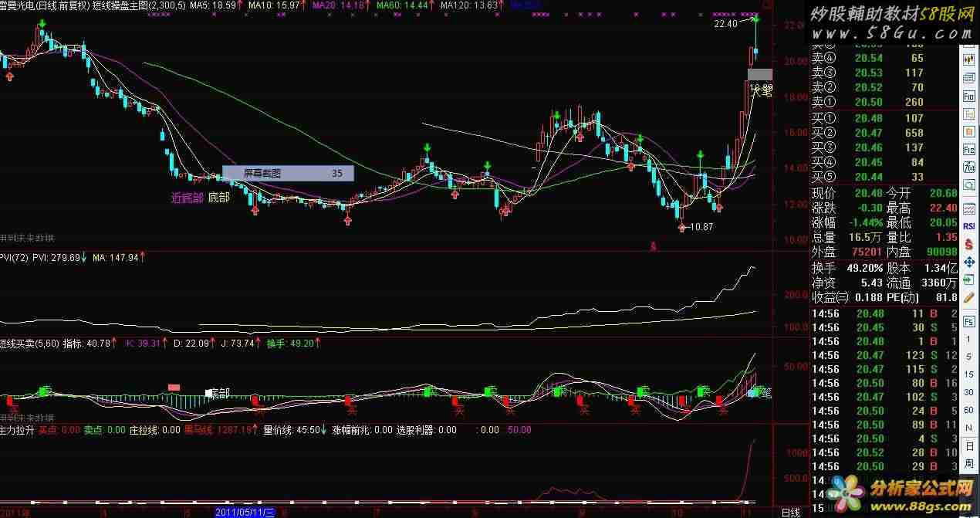Click the 涨幅 -1.44% value
The image size is (980, 518).
pyautogui.click(x=865, y=223)
